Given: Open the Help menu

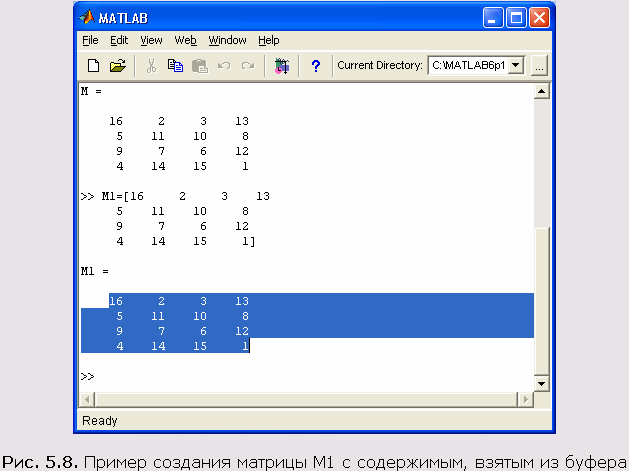Looking at the screenshot, I should 269,41.
